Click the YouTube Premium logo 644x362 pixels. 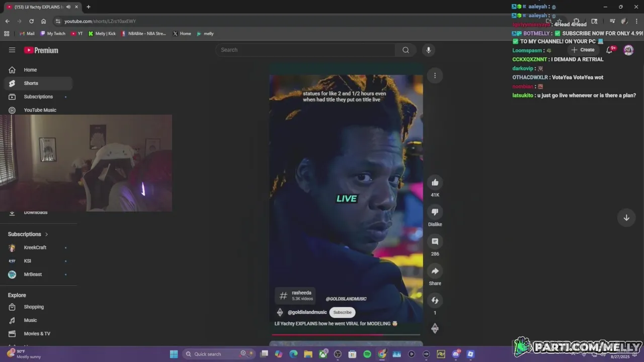coord(41,50)
